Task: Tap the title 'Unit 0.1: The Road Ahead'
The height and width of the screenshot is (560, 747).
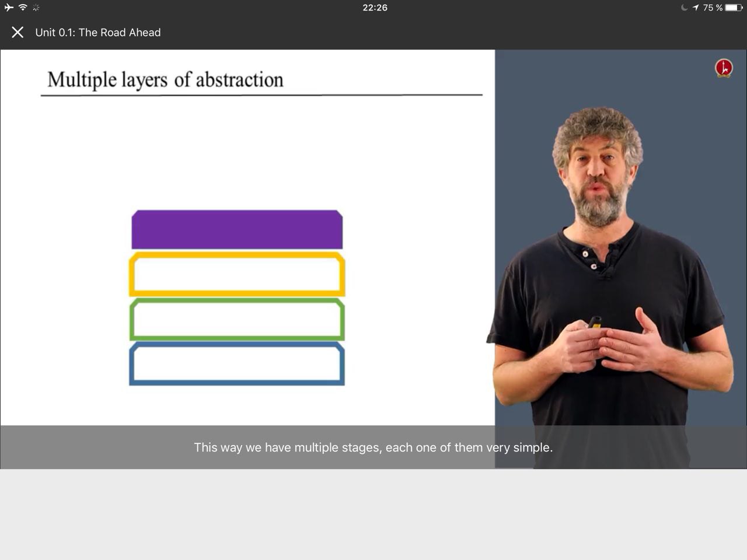Action: [98, 33]
